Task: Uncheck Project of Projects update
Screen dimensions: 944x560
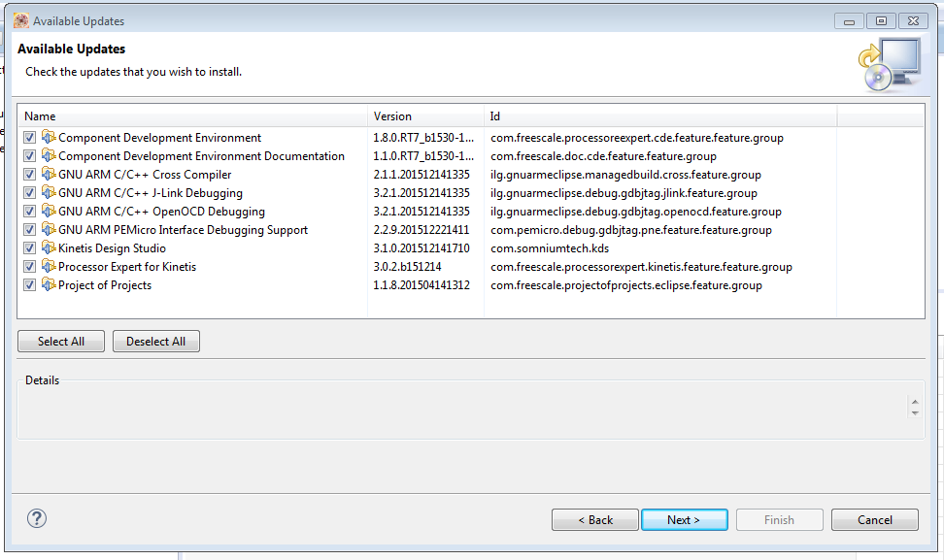Action: tap(29, 285)
